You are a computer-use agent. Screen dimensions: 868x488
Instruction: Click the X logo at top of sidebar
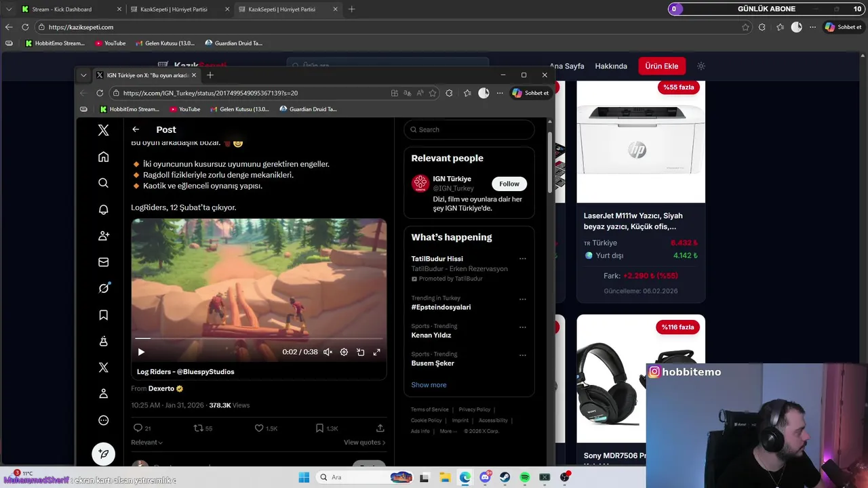pos(103,130)
